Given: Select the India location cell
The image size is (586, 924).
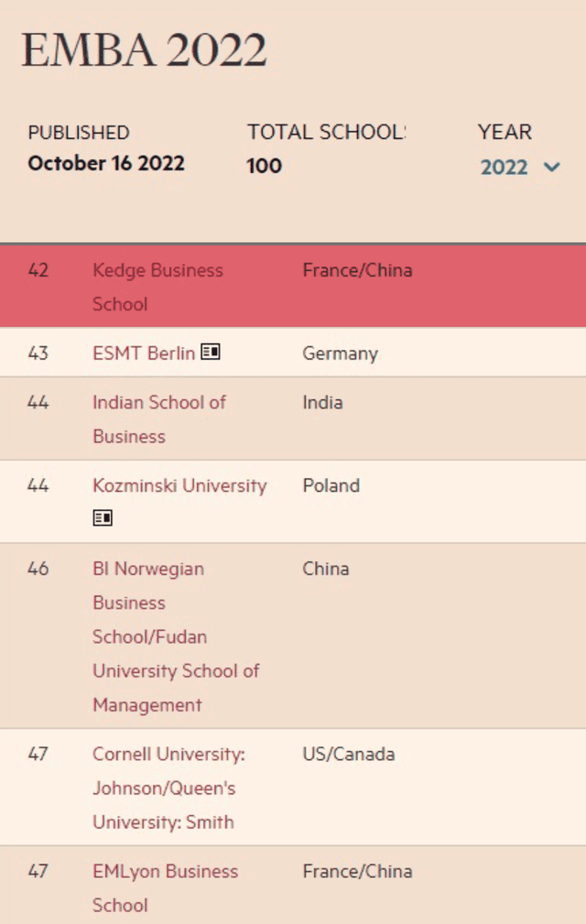Looking at the screenshot, I should [322, 403].
